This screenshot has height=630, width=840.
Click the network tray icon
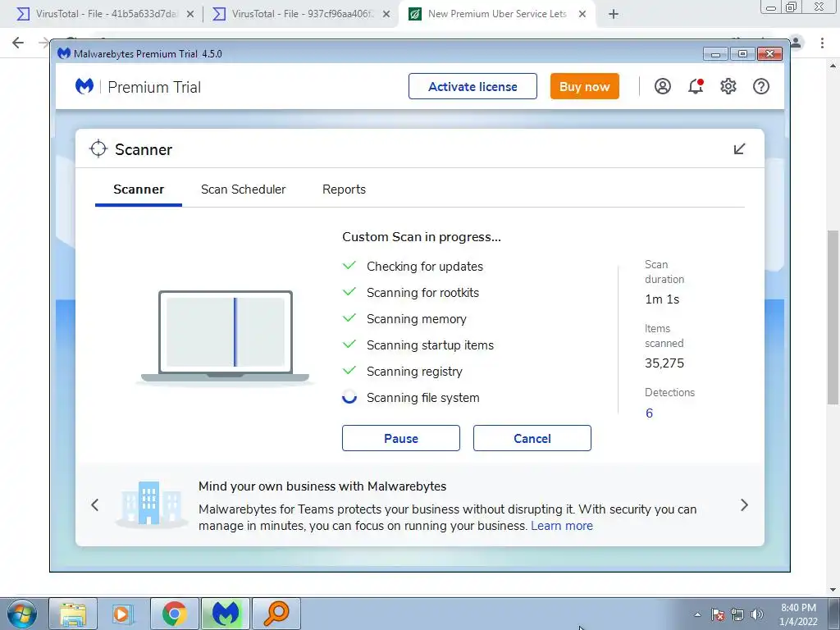737,614
